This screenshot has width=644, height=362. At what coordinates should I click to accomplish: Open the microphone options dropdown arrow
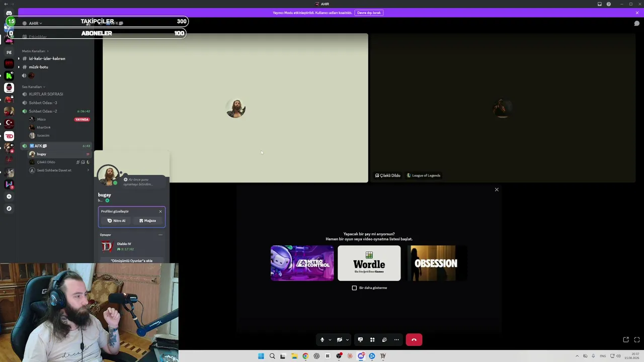click(x=330, y=340)
